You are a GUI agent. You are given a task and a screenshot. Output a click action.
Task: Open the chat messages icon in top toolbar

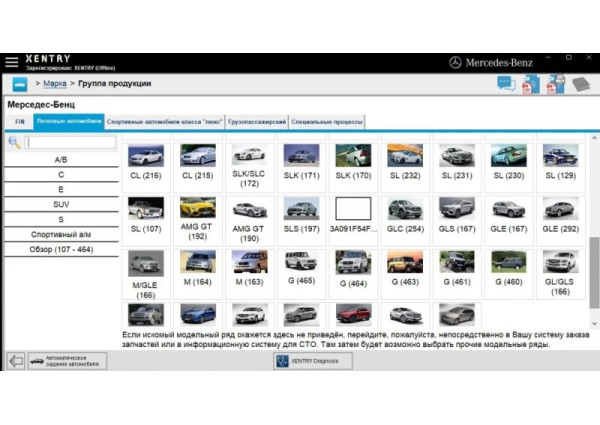point(506,84)
